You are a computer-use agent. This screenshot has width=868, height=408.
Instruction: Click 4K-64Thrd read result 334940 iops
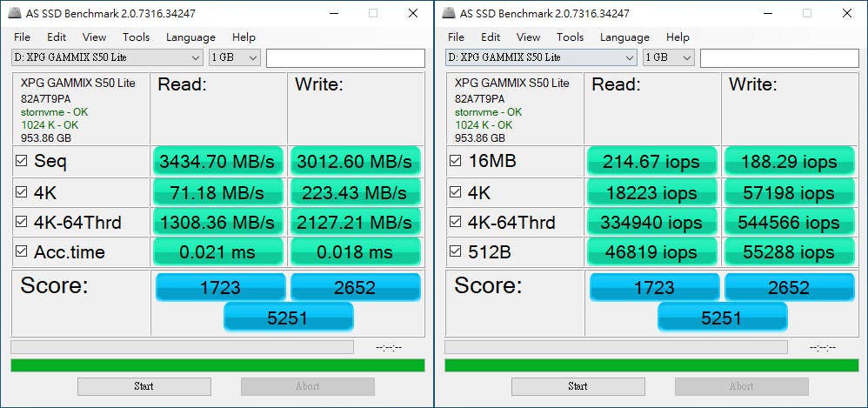[651, 222]
